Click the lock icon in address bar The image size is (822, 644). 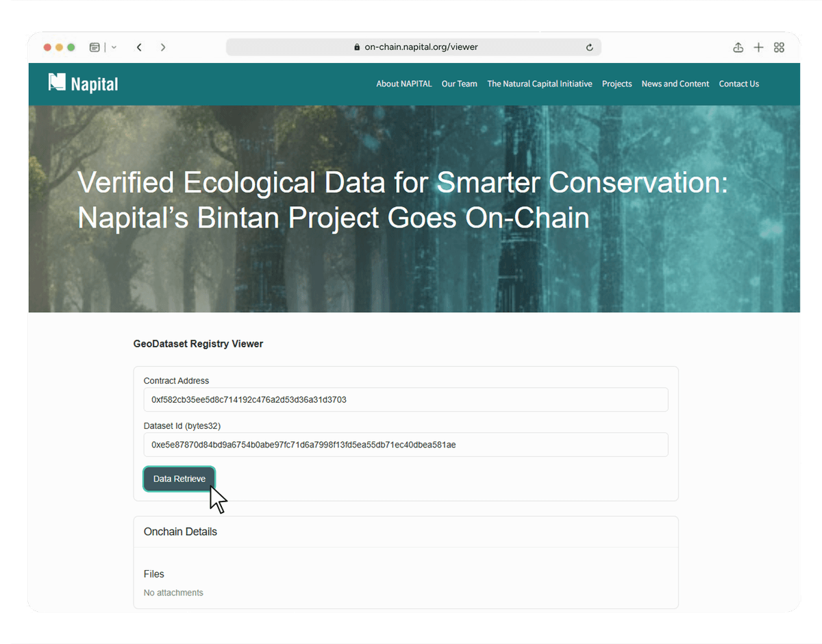pos(357,47)
